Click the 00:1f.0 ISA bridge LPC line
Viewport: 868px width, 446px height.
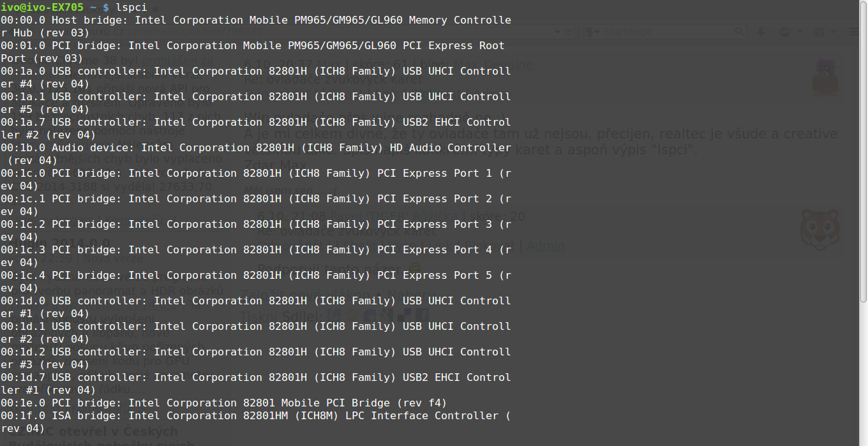click(256, 422)
